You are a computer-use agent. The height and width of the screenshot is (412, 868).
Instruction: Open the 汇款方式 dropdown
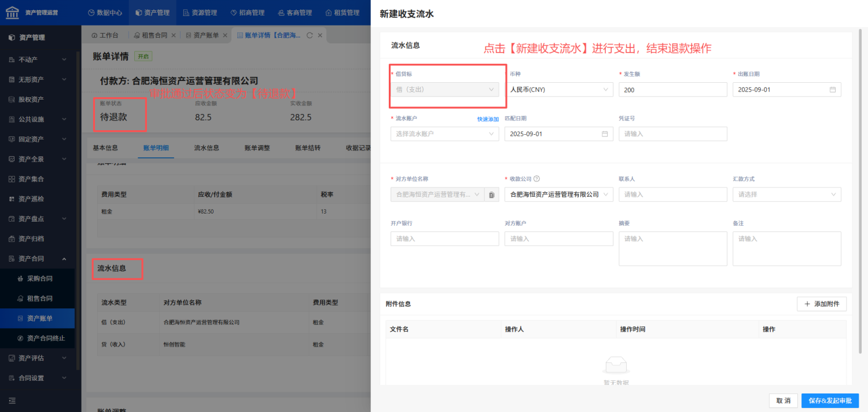click(x=787, y=194)
